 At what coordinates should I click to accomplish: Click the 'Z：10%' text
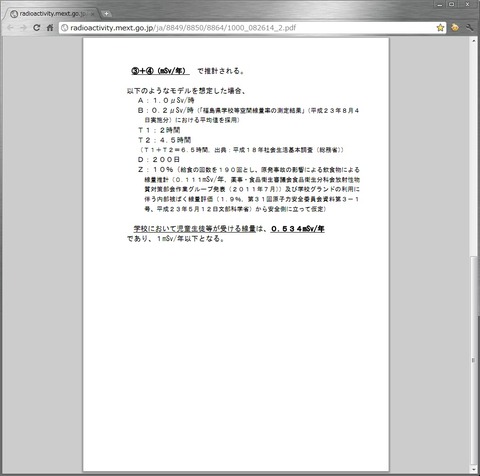point(155,170)
